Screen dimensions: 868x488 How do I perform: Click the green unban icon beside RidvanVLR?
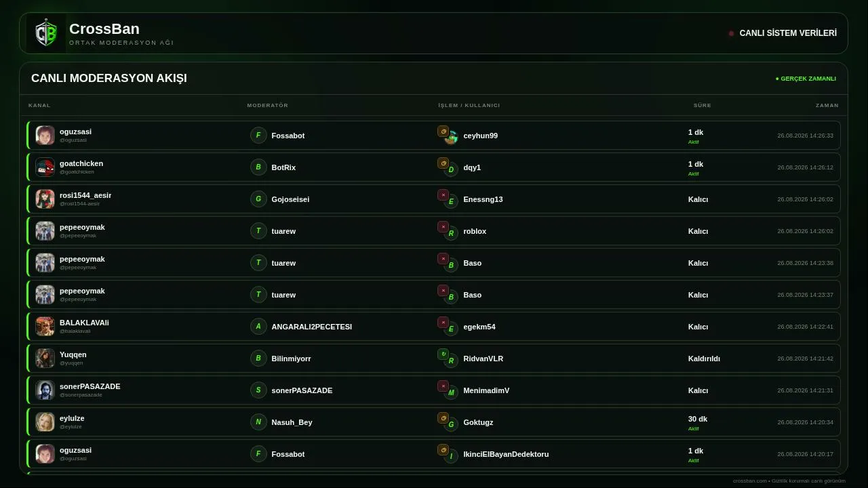[443, 354]
